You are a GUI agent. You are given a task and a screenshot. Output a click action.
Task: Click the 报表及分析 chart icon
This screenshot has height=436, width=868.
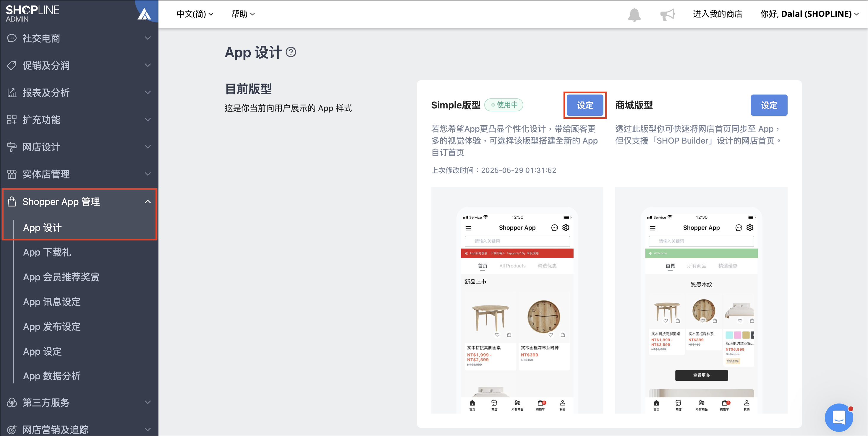pyautogui.click(x=12, y=92)
